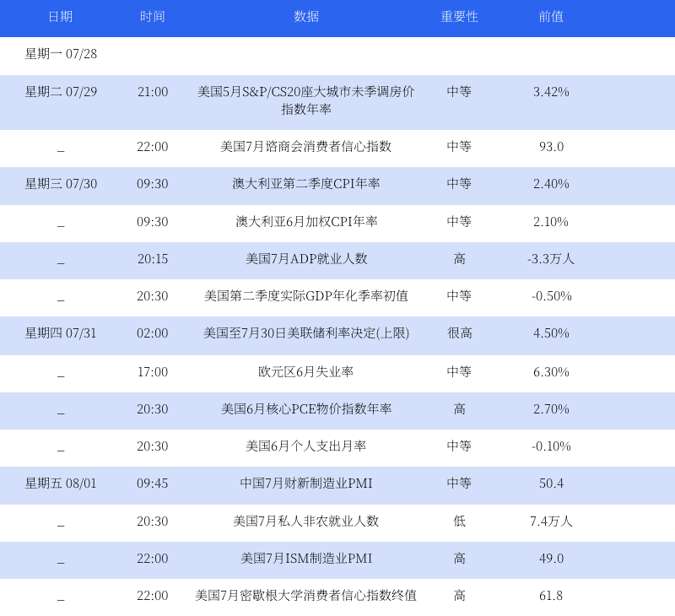The image size is (675, 616).
Task: Click 中国7月财新制造业PMI entry
Action: 306,484
